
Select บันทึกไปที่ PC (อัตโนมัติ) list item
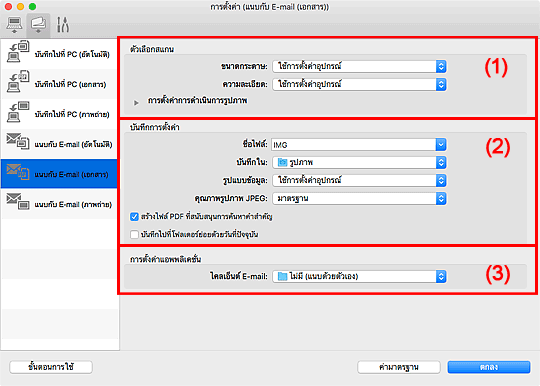pyautogui.click(x=59, y=54)
